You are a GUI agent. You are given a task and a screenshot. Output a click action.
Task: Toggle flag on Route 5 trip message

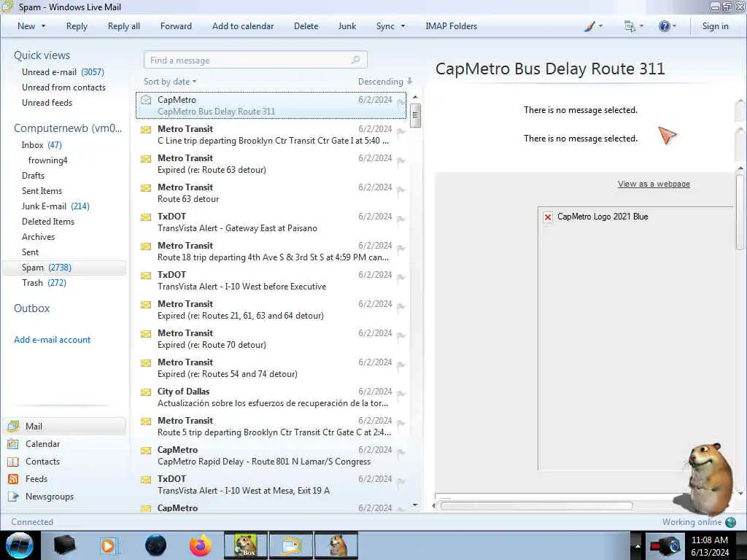click(x=400, y=424)
